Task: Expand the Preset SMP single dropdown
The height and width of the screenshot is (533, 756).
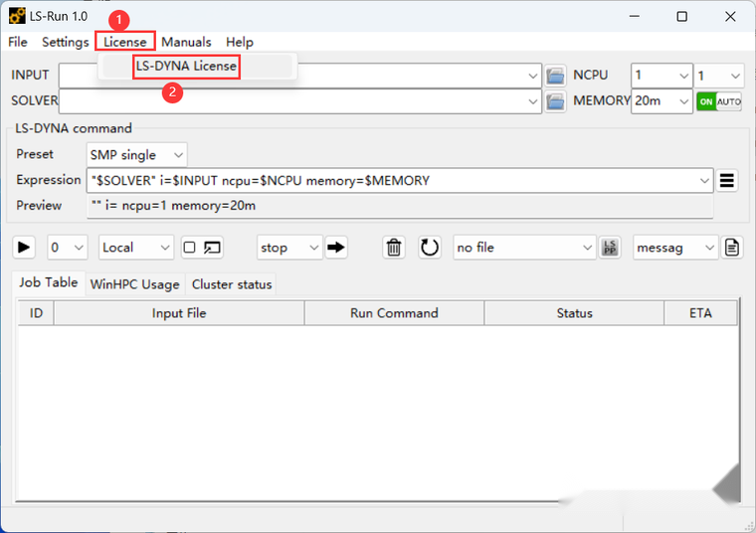Action: coord(136,155)
